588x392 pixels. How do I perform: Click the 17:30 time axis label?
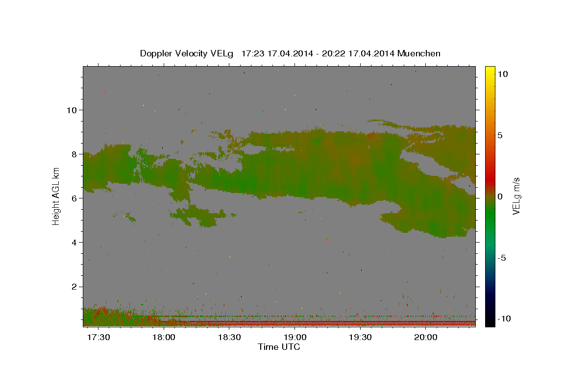click(98, 338)
